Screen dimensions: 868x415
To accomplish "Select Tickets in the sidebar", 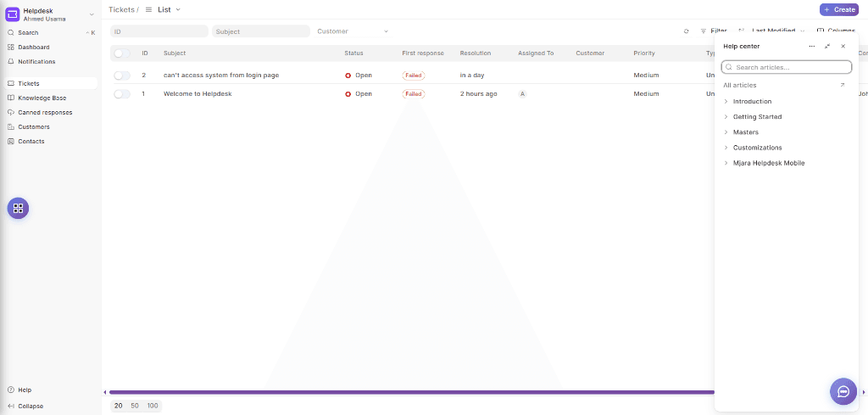I will [x=51, y=84].
